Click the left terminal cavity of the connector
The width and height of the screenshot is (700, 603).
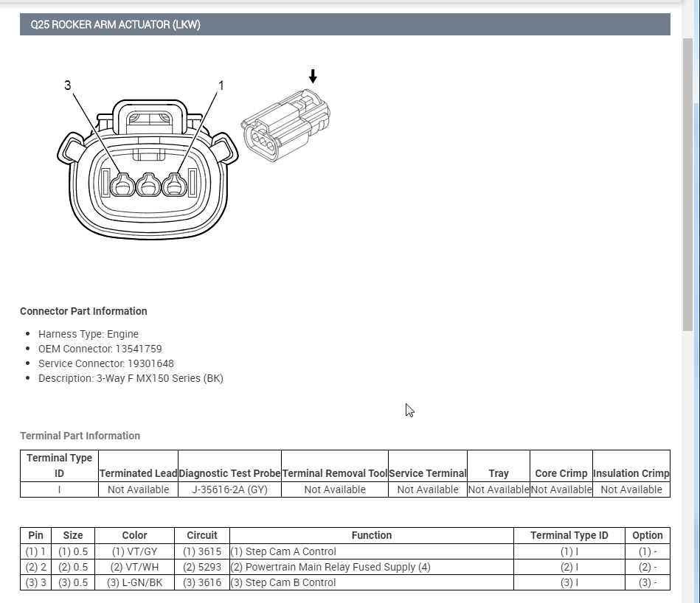[122, 184]
